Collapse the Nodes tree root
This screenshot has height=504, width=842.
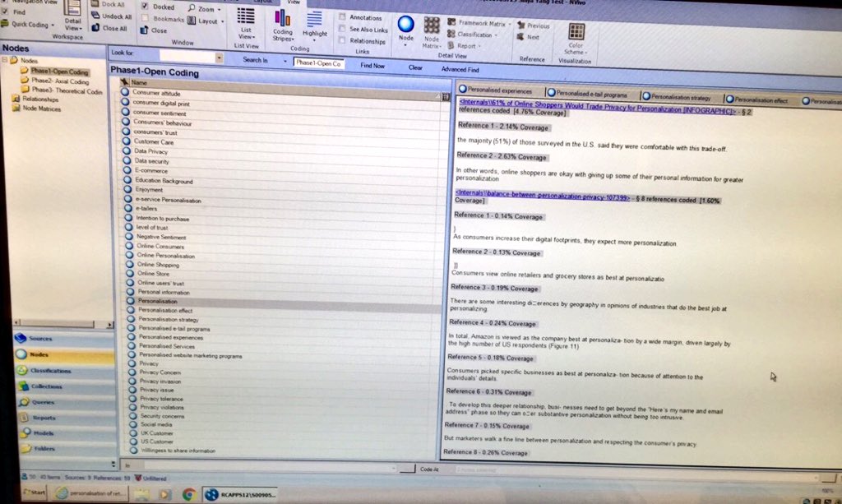pyautogui.click(x=5, y=60)
